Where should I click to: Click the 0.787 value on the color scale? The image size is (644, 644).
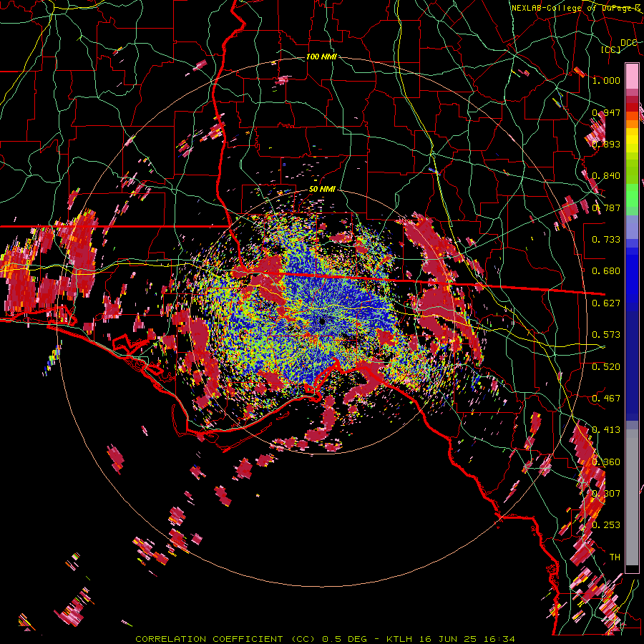pos(606,208)
